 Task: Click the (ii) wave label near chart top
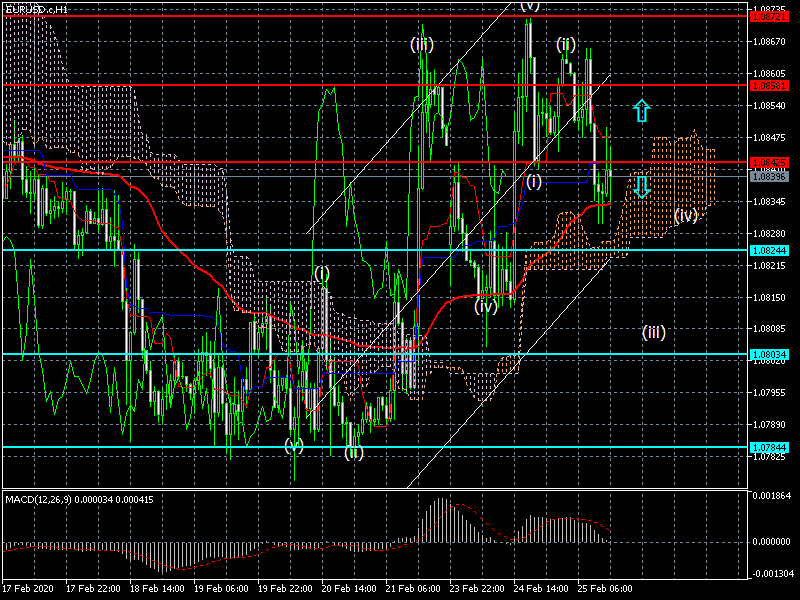(x=566, y=44)
